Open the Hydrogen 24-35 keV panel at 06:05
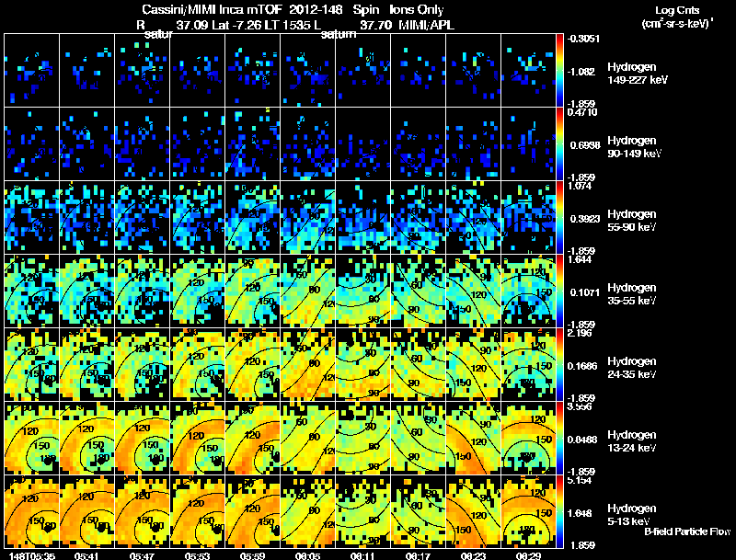 tap(308, 365)
